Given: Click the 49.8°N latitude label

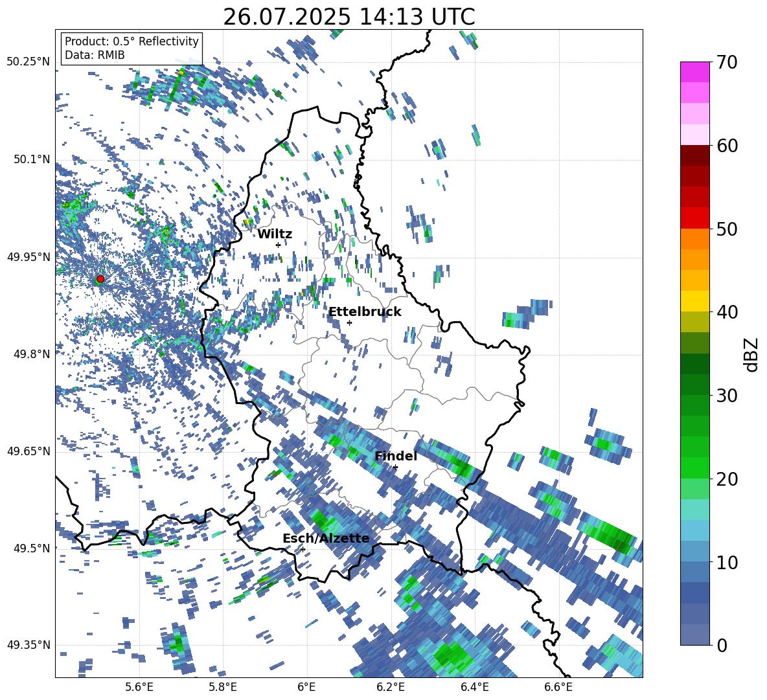Looking at the screenshot, I should point(32,354).
